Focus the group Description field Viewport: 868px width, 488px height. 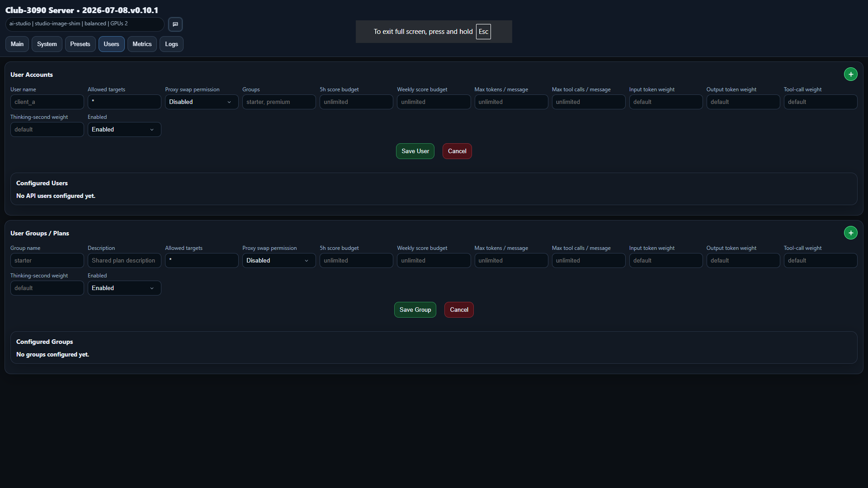point(124,261)
